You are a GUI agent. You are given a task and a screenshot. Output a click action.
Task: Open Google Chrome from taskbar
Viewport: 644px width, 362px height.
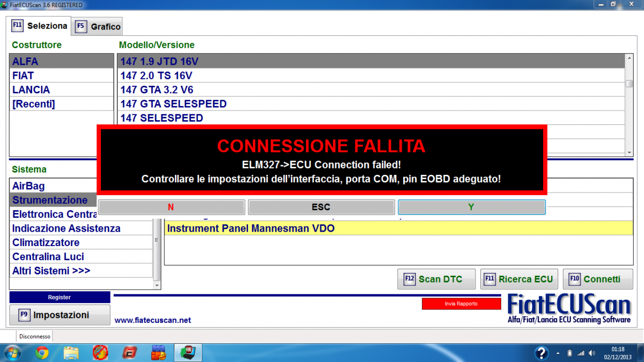pyautogui.click(x=42, y=352)
